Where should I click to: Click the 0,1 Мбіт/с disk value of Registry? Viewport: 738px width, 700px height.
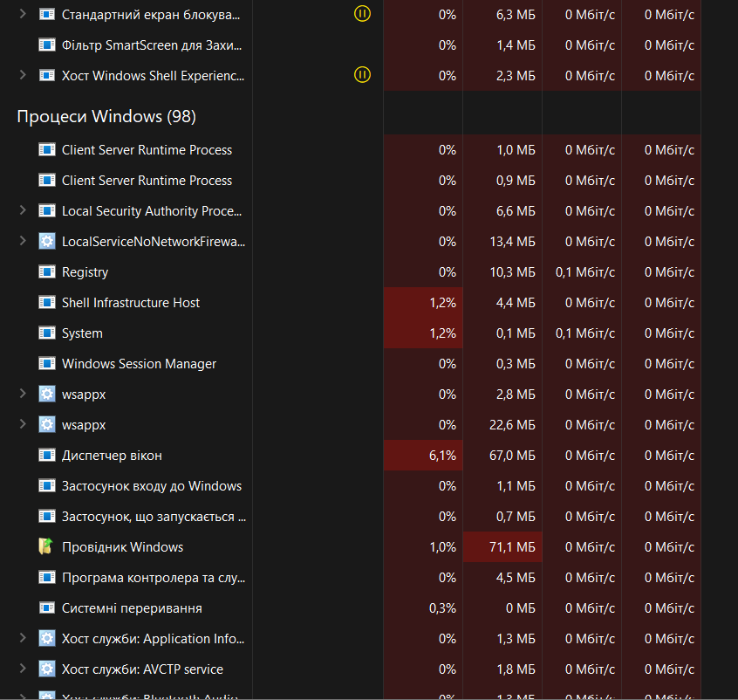pos(585,271)
